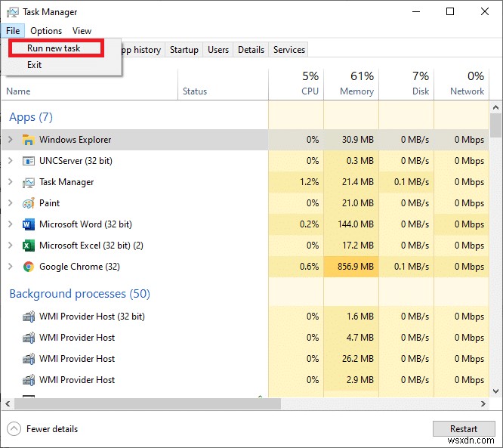This screenshot has height=448, width=503.
Task: Click the 0.6% CPU value for Chrome
Action: coord(309,267)
